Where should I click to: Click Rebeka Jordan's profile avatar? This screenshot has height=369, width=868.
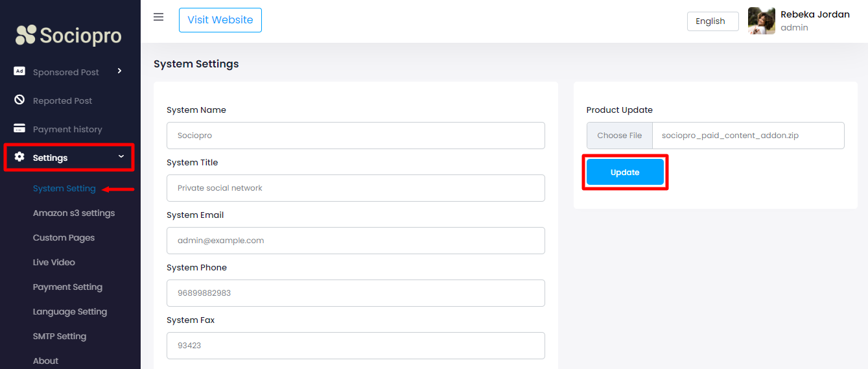click(761, 21)
